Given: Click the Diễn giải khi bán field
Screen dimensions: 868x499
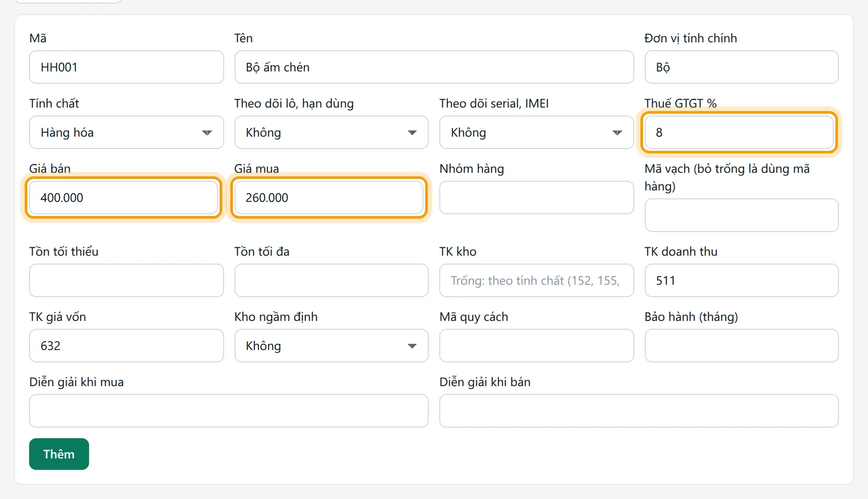Looking at the screenshot, I should pos(639,411).
